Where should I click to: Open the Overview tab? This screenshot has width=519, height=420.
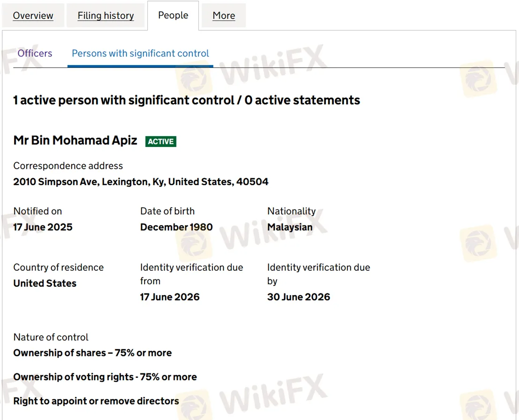(x=33, y=16)
